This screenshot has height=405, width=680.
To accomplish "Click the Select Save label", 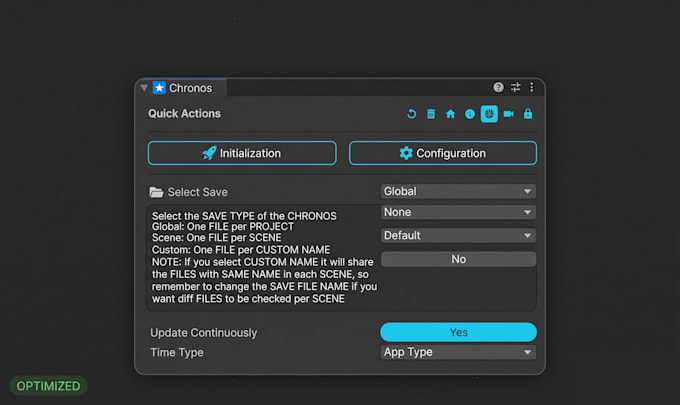I will coord(197,192).
